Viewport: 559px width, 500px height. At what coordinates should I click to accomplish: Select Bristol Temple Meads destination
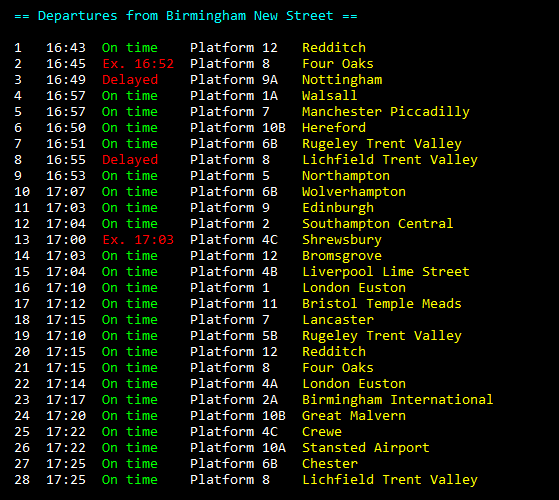pyautogui.click(x=382, y=304)
